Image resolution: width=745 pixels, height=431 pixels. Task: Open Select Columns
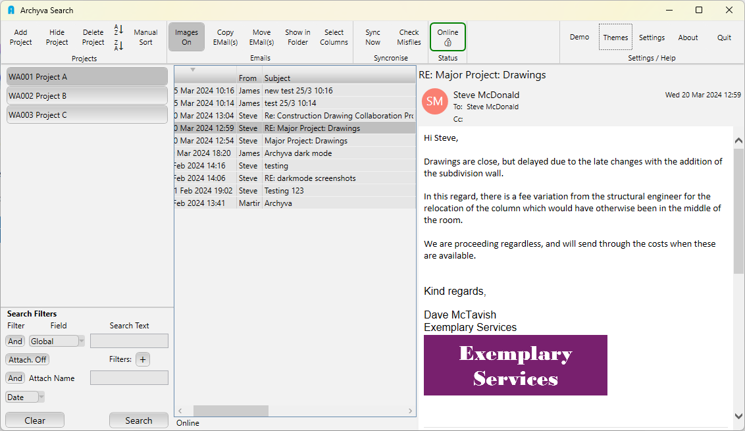pyautogui.click(x=334, y=37)
